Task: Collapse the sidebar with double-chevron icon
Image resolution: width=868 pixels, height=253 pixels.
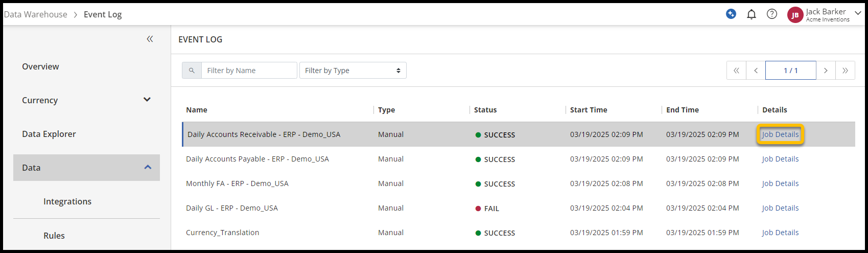Action: coord(150,39)
